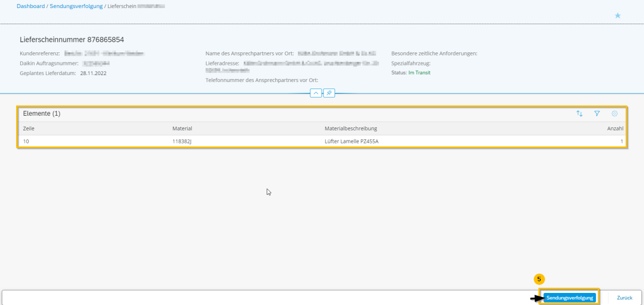The width and height of the screenshot is (644, 305).
Task: Click the step 5 annotation badge
Action: [x=539, y=279]
